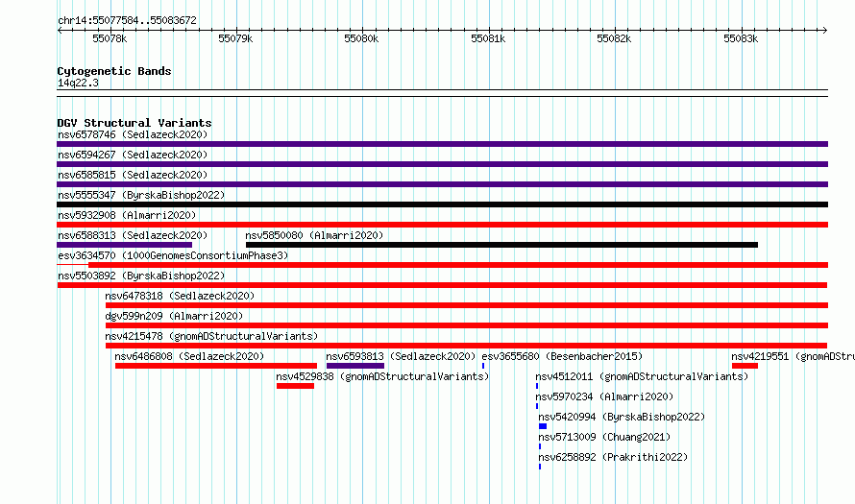Click the 55080k ruler tick label

click(x=361, y=38)
